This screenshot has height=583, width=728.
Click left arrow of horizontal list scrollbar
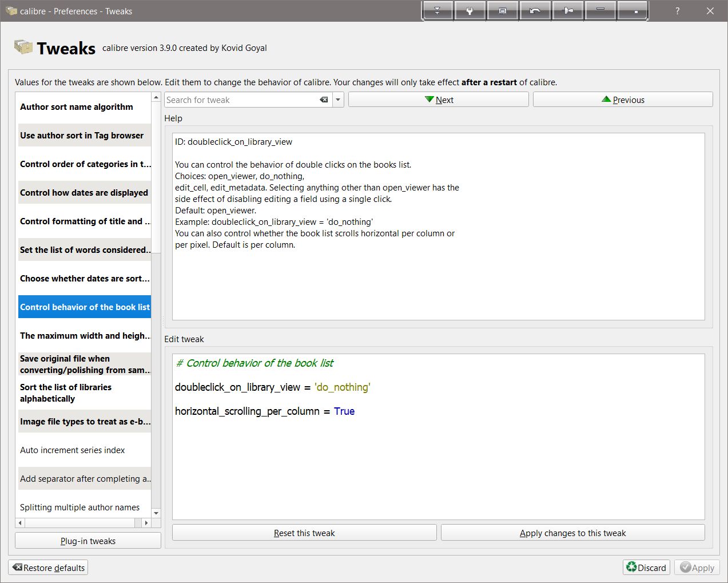tap(21, 523)
